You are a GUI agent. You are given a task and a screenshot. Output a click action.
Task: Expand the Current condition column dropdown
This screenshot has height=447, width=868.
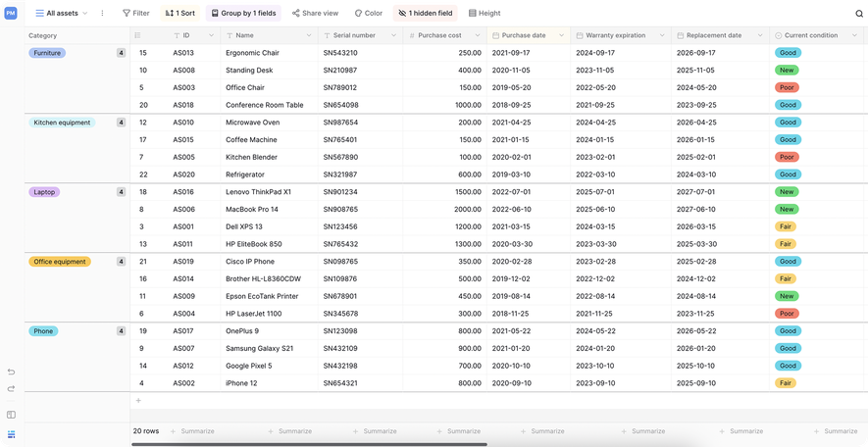coord(853,35)
